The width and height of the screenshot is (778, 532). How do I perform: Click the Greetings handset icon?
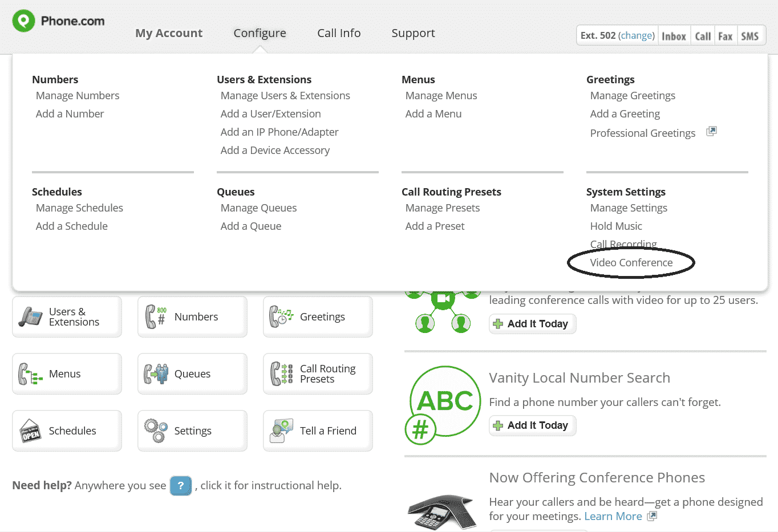pos(281,316)
